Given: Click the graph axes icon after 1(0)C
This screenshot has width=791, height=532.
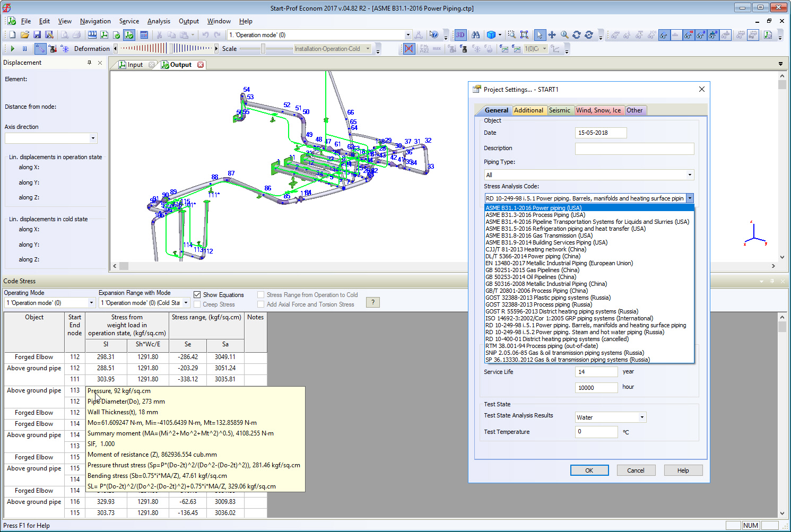Looking at the screenshot, I should point(555,49).
